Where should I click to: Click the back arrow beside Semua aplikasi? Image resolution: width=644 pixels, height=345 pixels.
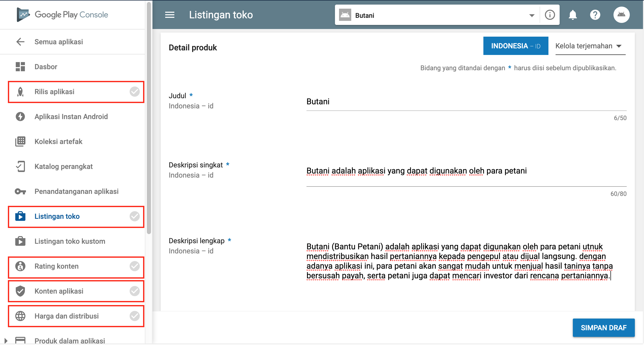tap(20, 42)
